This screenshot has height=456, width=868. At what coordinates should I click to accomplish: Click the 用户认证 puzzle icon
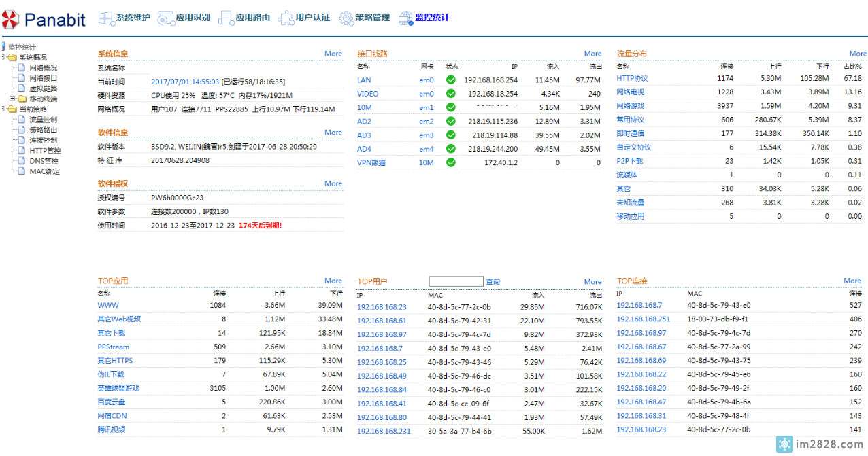pos(286,18)
